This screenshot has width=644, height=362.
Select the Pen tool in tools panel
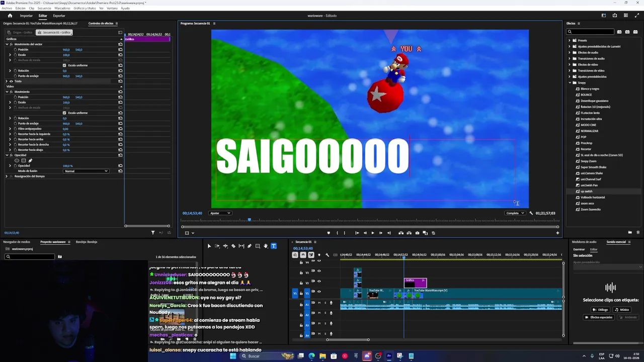[x=250, y=246]
